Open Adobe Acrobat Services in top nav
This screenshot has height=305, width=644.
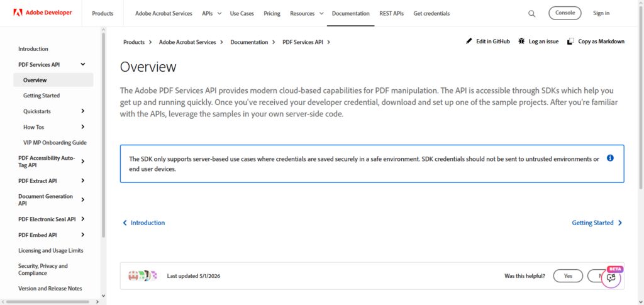click(164, 14)
